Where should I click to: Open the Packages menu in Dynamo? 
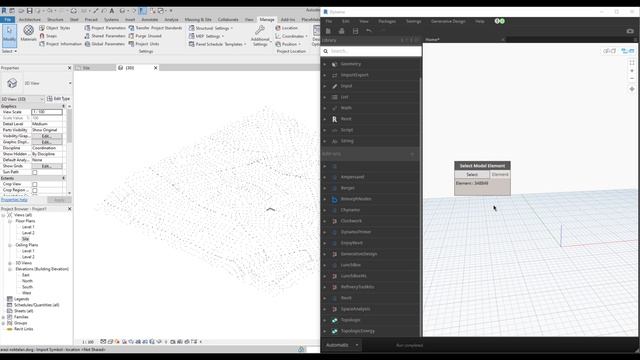tap(387, 21)
